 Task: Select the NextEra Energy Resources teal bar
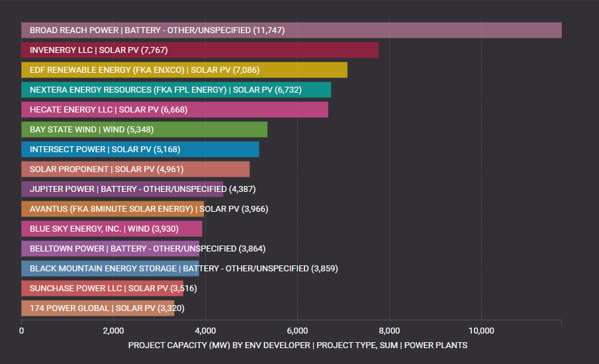click(x=176, y=90)
